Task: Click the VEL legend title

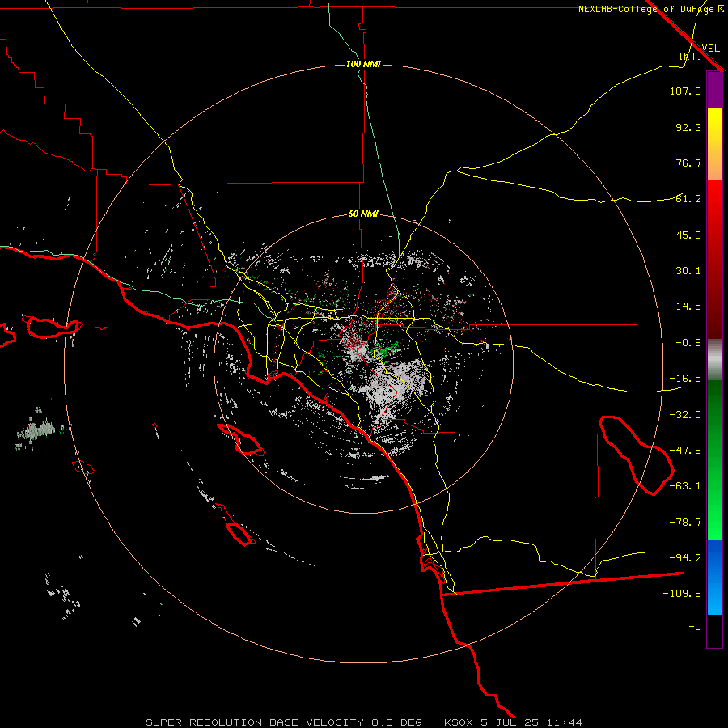Action: click(x=710, y=49)
